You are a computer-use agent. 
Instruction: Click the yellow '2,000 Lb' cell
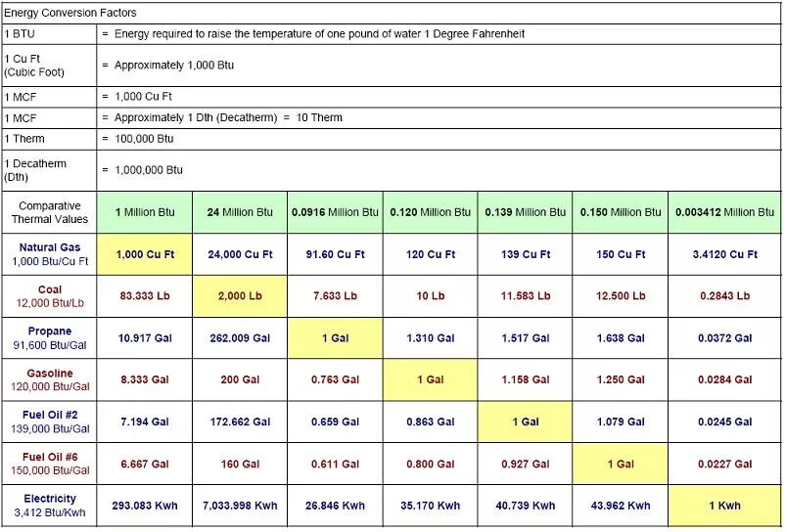[240, 296]
